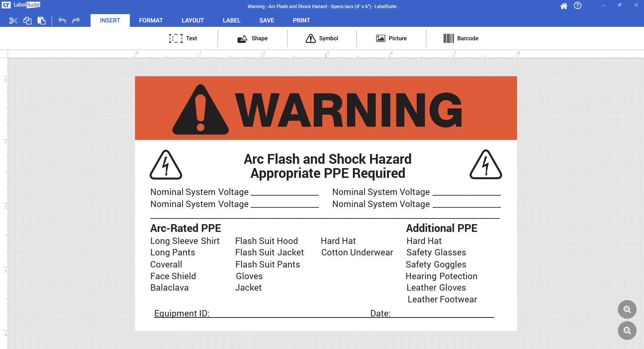Open the PRINT tab
644x349 pixels.
pos(301,20)
